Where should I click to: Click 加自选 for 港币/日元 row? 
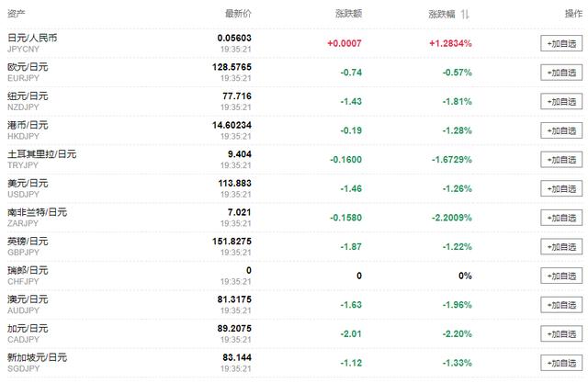561,130
